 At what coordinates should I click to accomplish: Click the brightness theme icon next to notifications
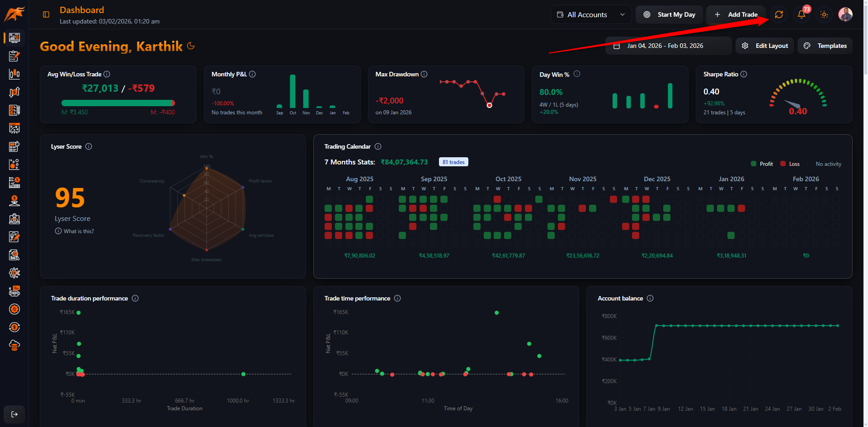click(824, 14)
